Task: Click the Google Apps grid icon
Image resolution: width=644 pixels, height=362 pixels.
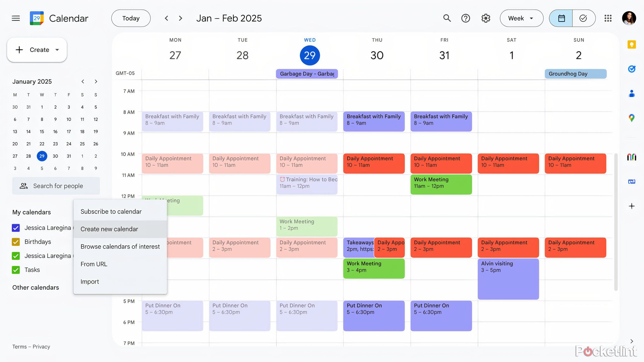Action: pyautogui.click(x=608, y=18)
